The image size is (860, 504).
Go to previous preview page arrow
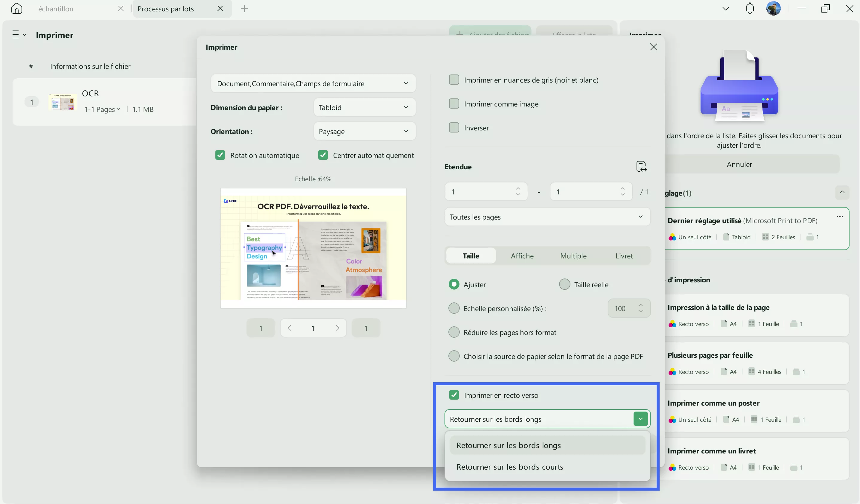(x=289, y=328)
